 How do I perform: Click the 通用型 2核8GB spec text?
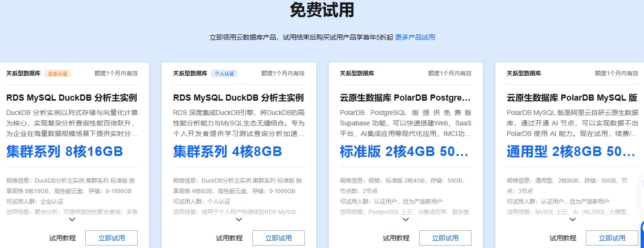(571, 152)
